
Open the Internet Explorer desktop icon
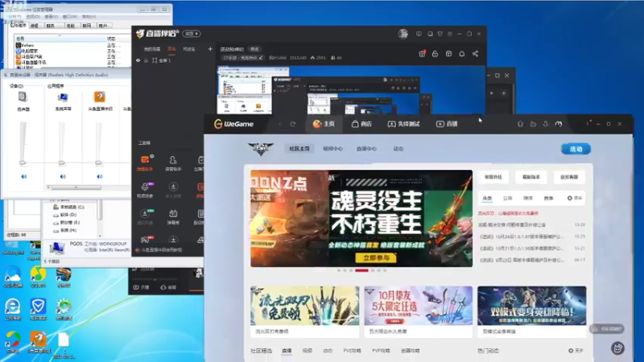[x=13, y=309]
